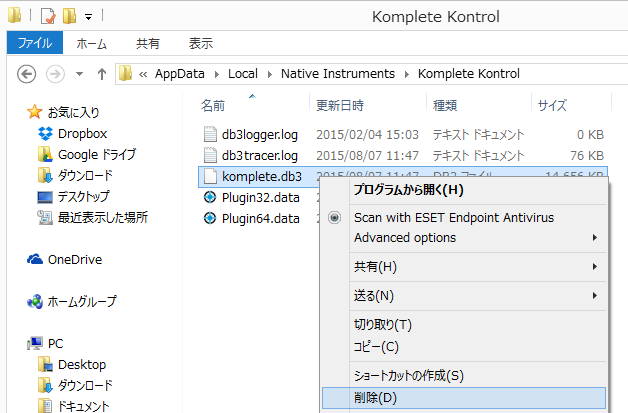Open the Advanced options submenu
The width and height of the screenshot is (628, 413).
464,238
